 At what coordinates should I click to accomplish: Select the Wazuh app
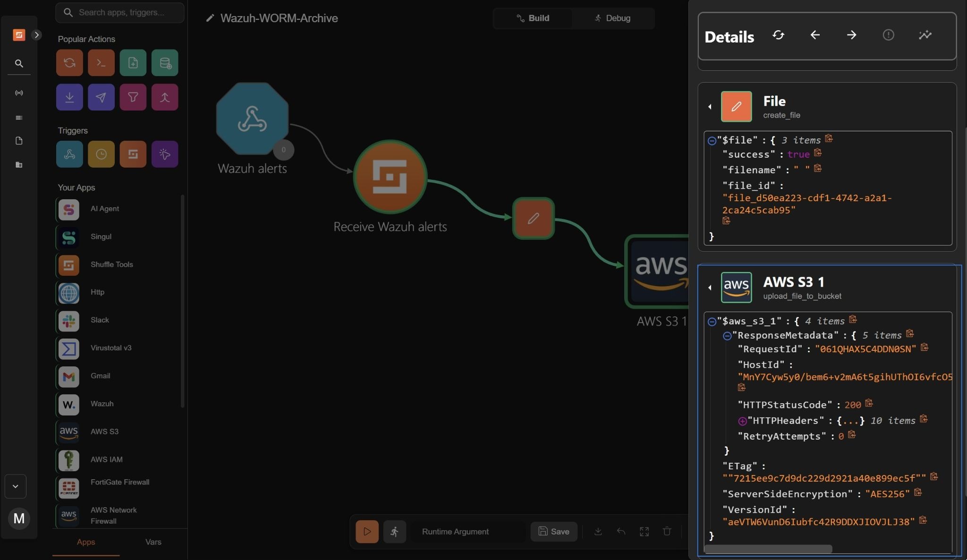pyautogui.click(x=117, y=404)
